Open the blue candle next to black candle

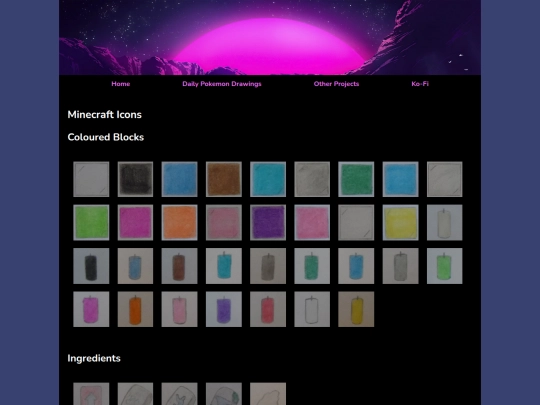click(135, 266)
